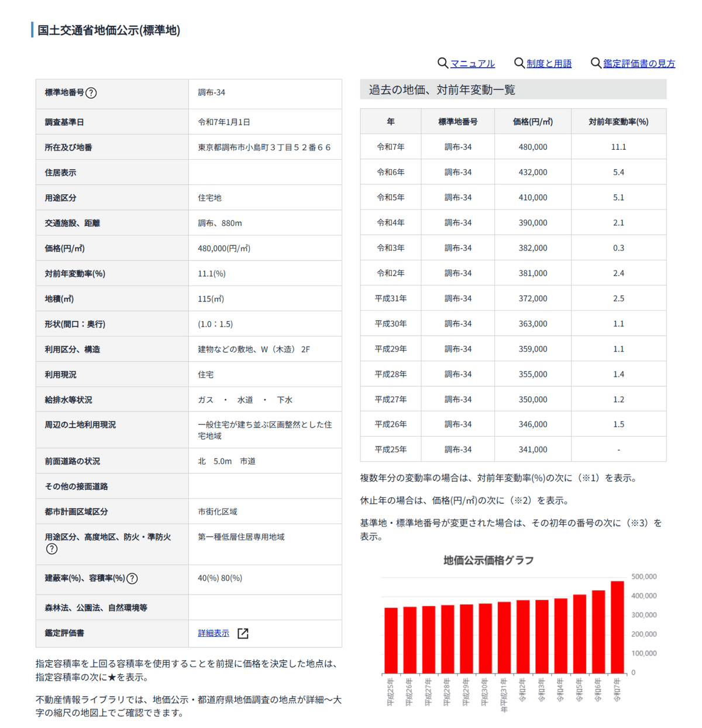Click price 432,000 in the 令和6年 row
702x728 pixels.
(x=533, y=172)
